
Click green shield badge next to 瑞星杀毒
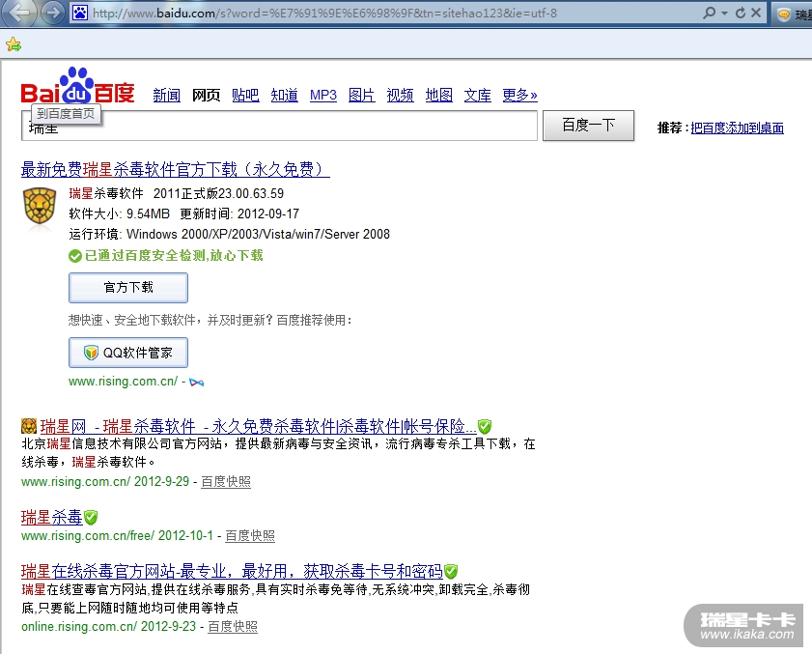click(x=91, y=517)
